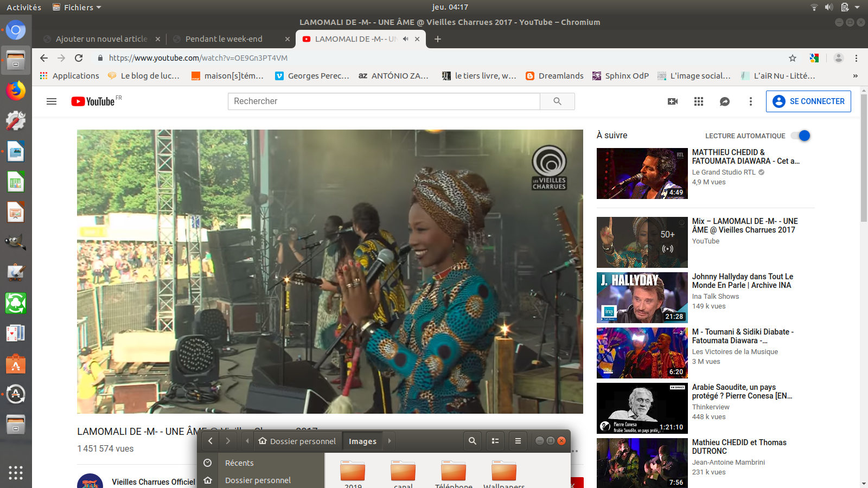868x488 pixels.
Task: Select Récents in the Files sidebar
Action: tap(239, 463)
